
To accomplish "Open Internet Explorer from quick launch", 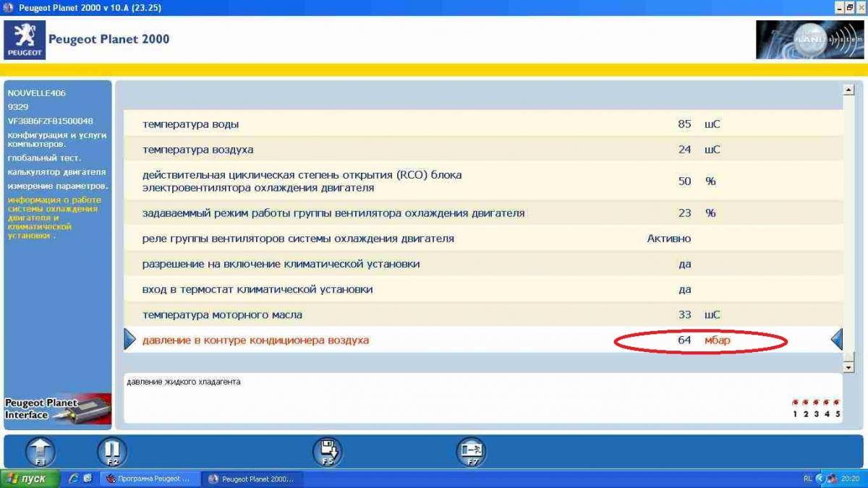I will (74, 479).
